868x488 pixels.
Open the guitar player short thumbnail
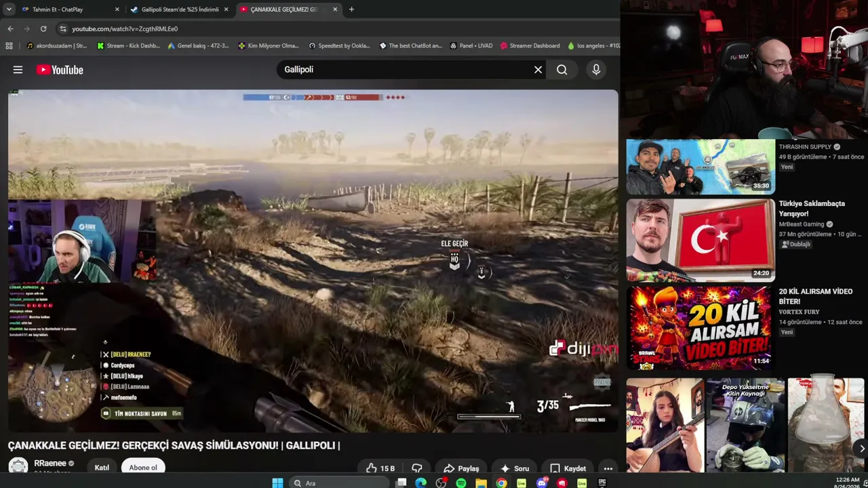coord(665,425)
